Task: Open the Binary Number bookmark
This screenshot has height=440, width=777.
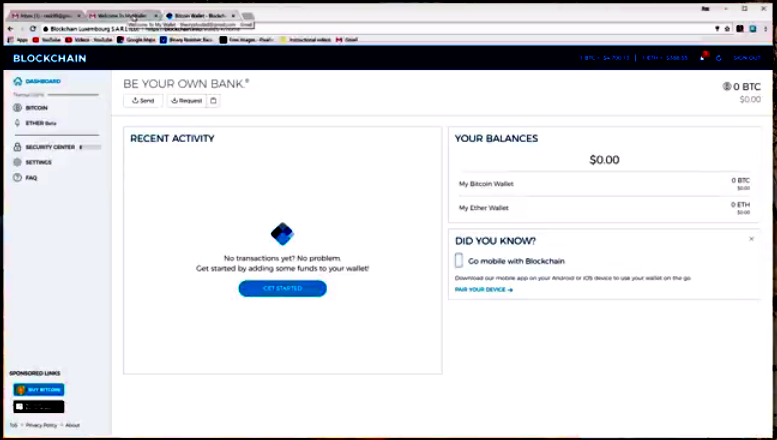Action: pos(186,40)
